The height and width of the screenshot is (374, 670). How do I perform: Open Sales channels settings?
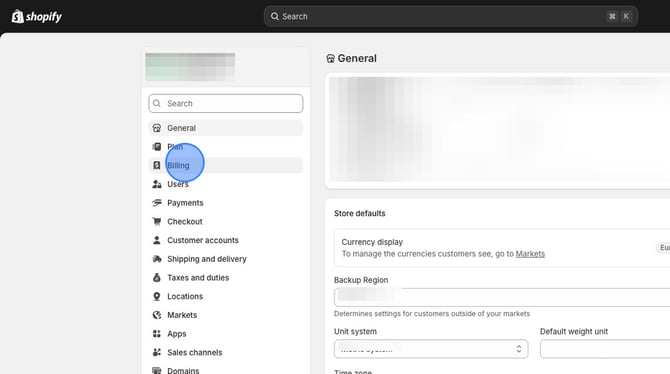[226, 353]
